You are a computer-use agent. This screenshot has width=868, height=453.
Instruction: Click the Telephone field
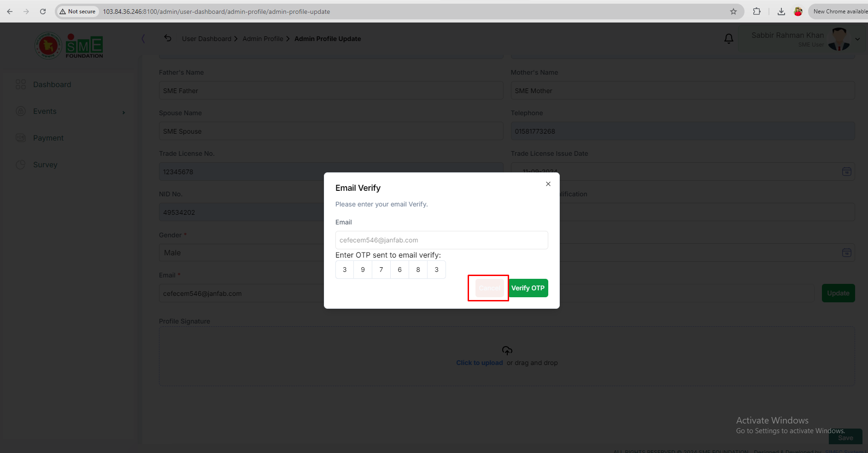click(682, 131)
